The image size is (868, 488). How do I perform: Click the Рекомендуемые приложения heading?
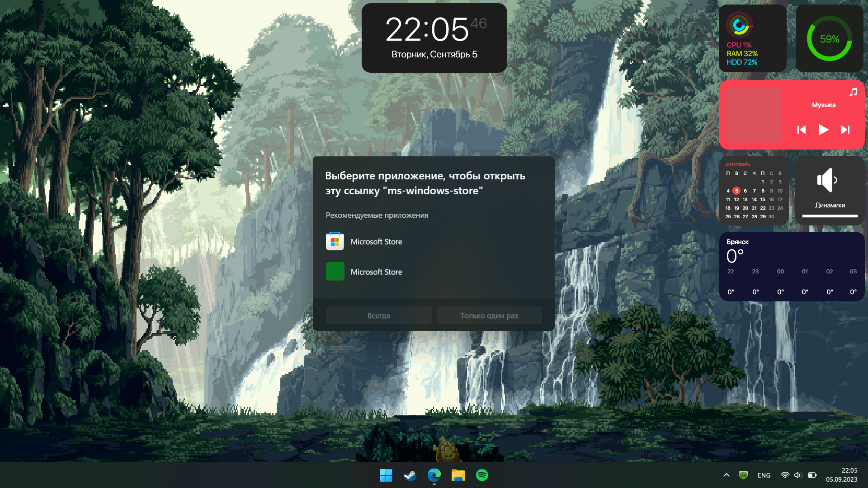click(377, 215)
